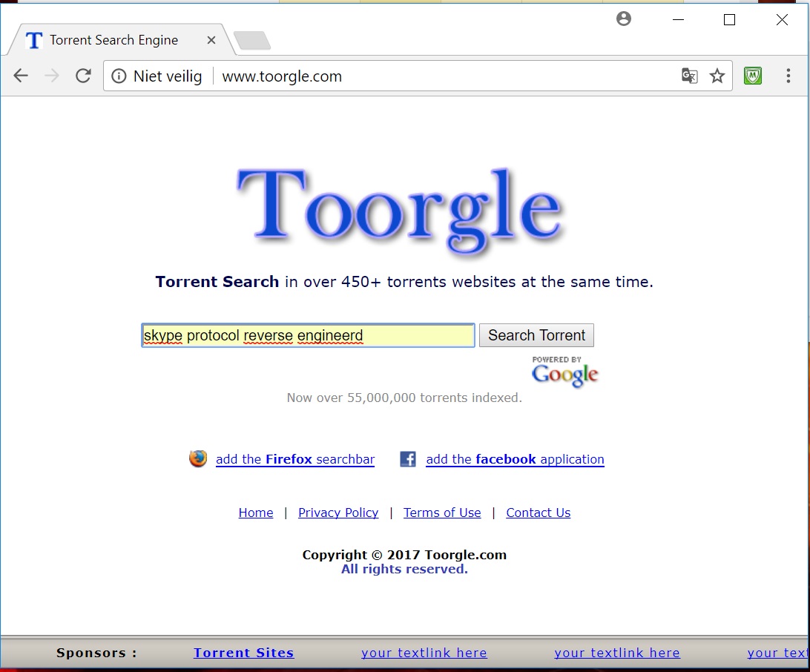The width and height of the screenshot is (810, 672).
Task: Close the Torrent Search Engine tab
Action: coord(211,40)
